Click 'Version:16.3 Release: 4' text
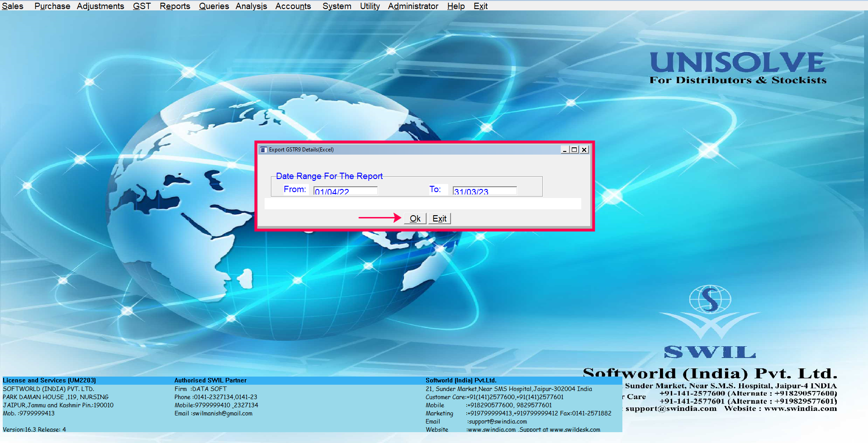 pos(34,429)
